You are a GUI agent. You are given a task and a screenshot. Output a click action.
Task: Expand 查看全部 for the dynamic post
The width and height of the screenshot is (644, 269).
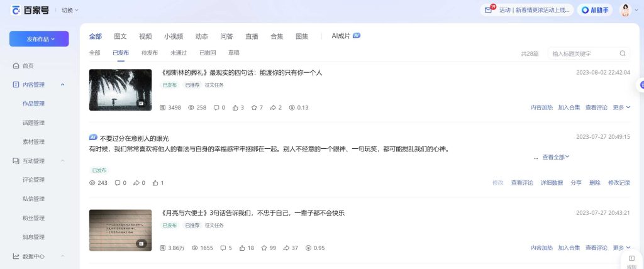pos(556,157)
